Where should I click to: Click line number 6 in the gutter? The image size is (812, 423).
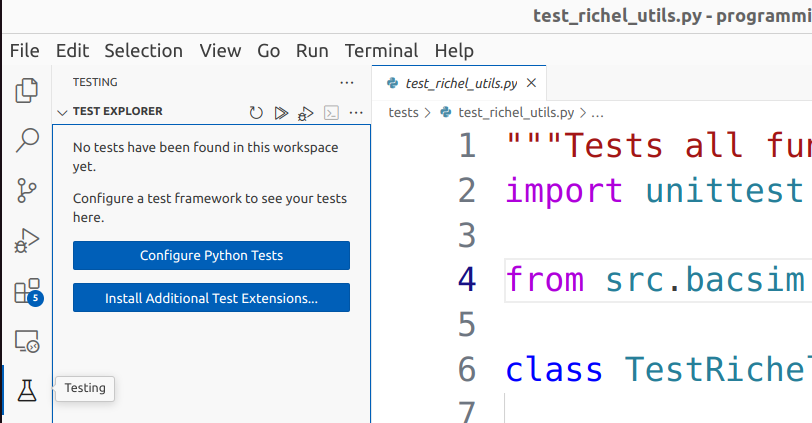pos(467,370)
